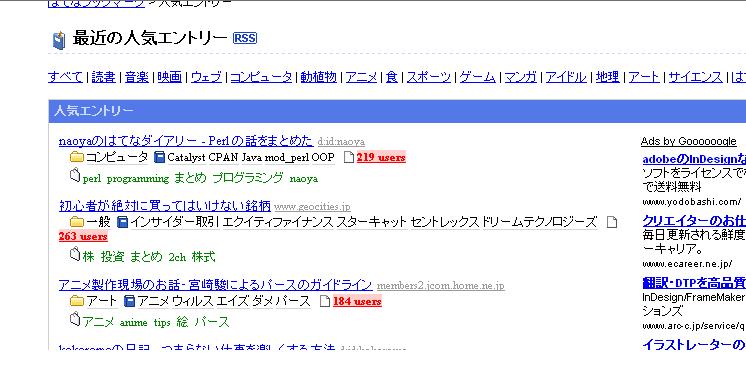Click the programming tag link
The width and height of the screenshot is (746, 384).
(138, 179)
